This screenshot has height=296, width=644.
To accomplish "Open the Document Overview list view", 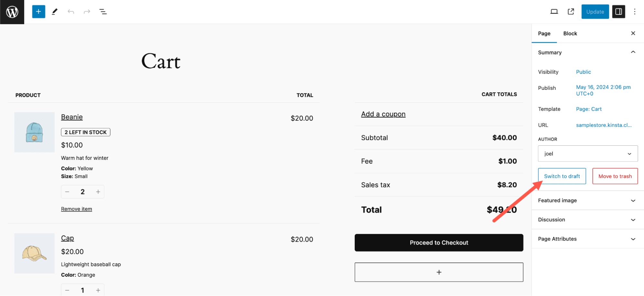I will 103,12.
